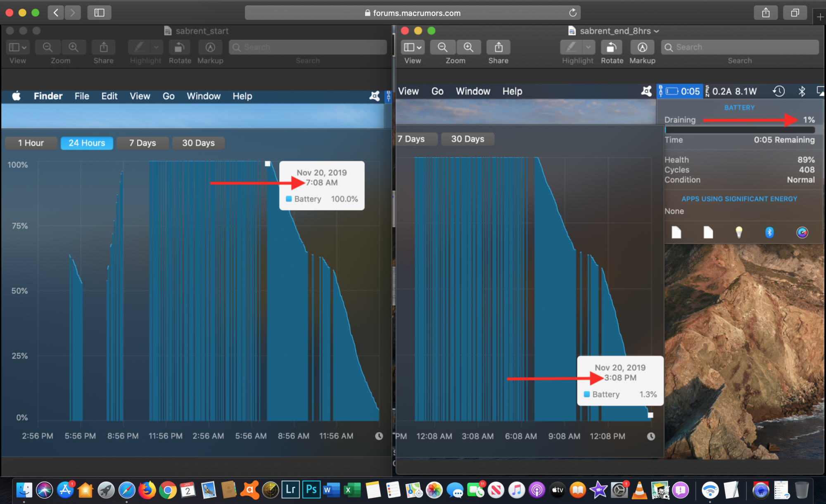This screenshot has width=826, height=504.
Task: Click the Highlight pen tool in right Preview window
Action: [x=571, y=47]
